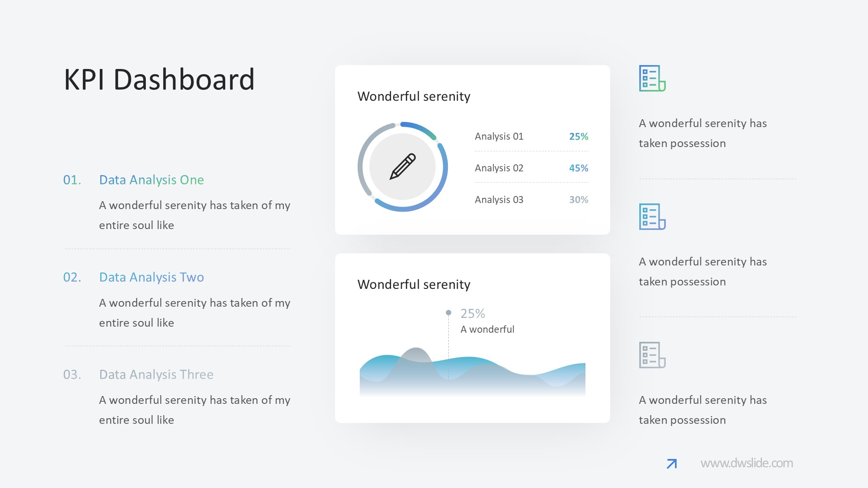Click the 25% marker dot on area chart
Screen dimensions: 868x488
click(x=448, y=313)
